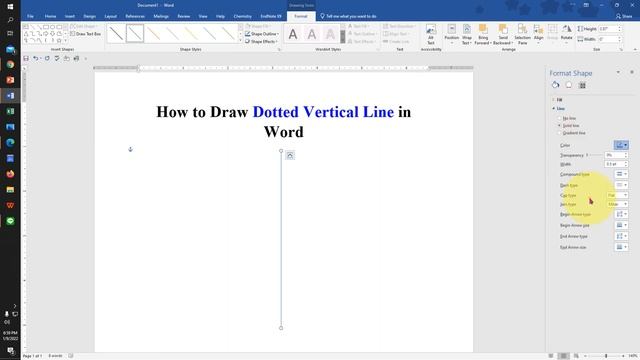Switch to the References tab
The image size is (640, 360).
(x=135, y=16)
